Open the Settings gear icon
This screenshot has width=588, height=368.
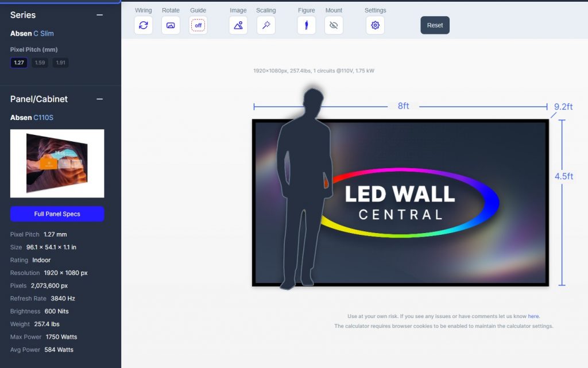point(375,25)
